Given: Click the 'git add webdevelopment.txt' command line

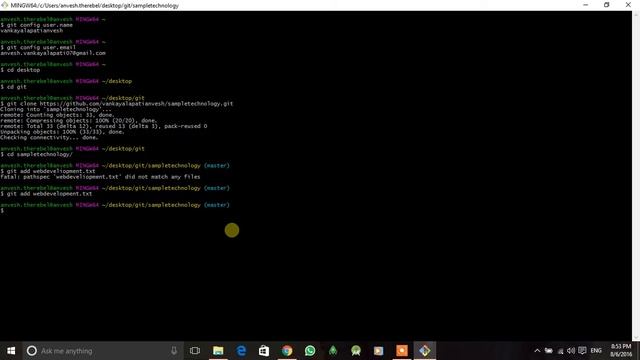Looking at the screenshot, I should (46, 194).
